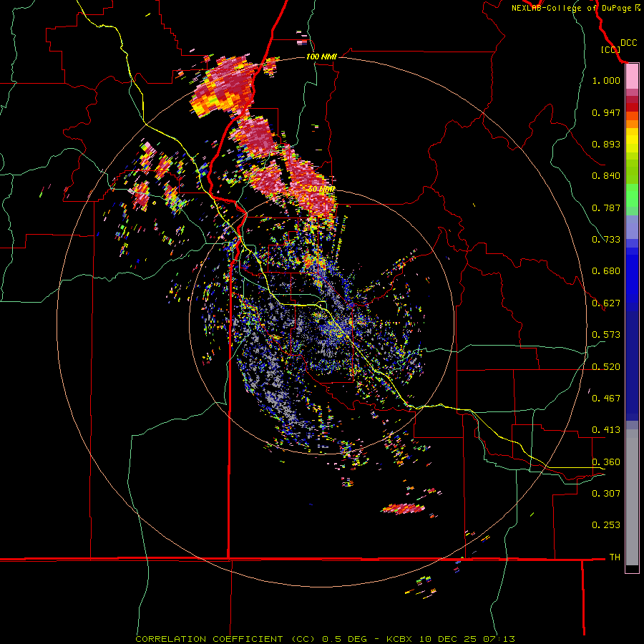Select the 0.253 color scale value
644x644 pixels.
pos(606,525)
